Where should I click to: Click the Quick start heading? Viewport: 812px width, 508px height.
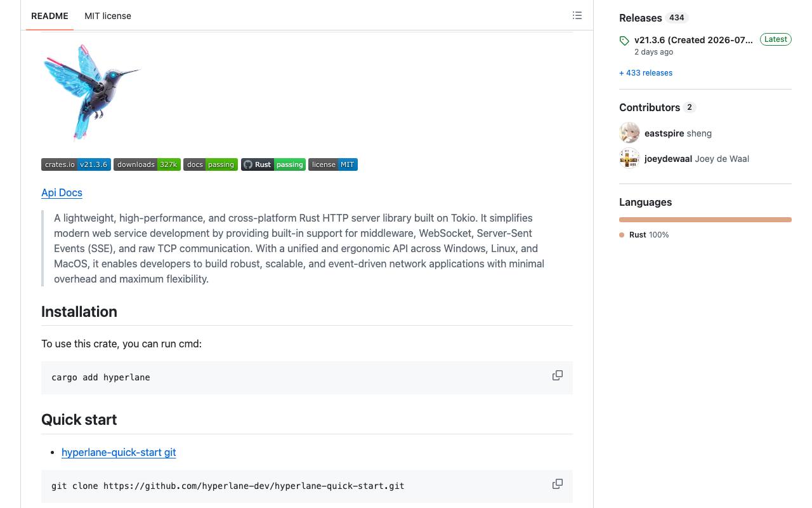pos(79,420)
